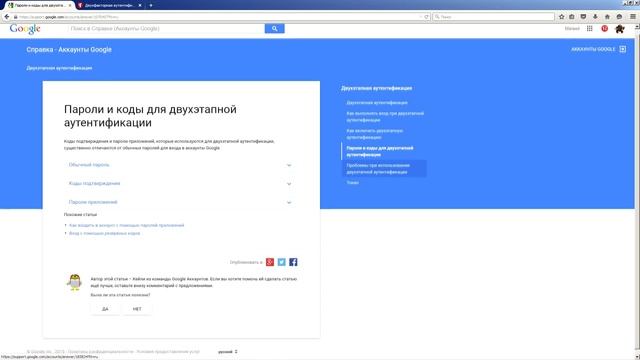
Task: Open the Google apps grid icon
Action: (x=589, y=29)
